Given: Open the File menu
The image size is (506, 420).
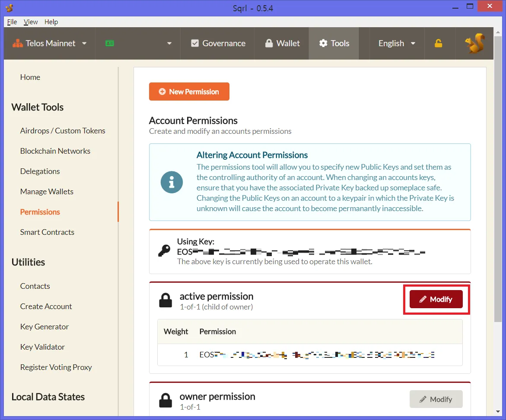Looking at the screenshot, I should click(x=12, y=22).
